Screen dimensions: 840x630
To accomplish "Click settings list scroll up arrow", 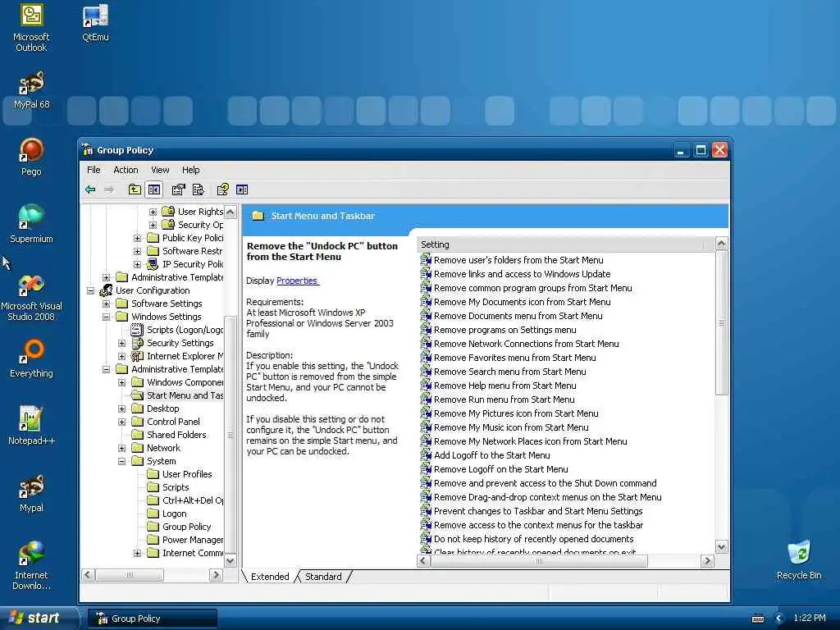I will [721, 244].
